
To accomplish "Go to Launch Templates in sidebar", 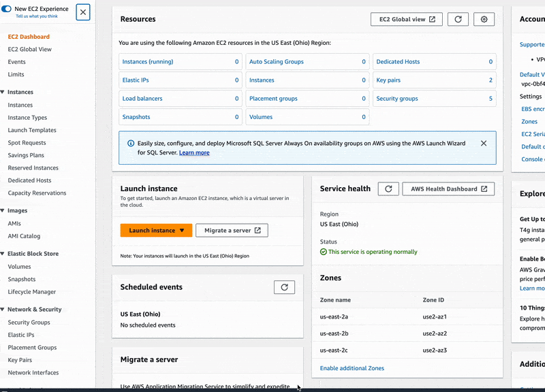I will click(x=32, y=130).
